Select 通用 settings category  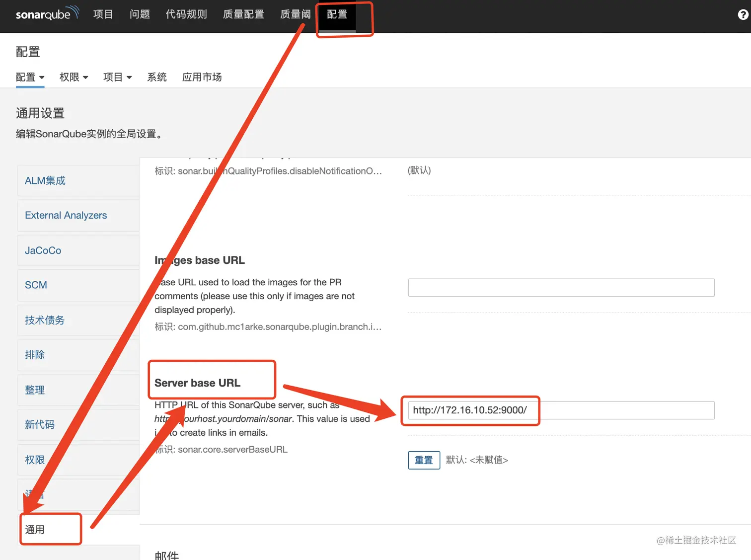(x=78, y=530)
